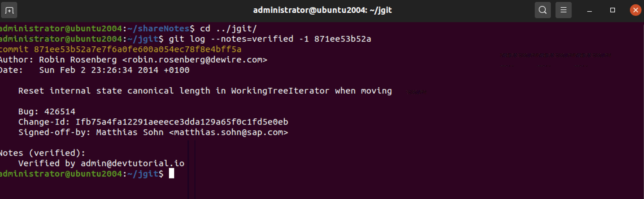Image resolution: width=644 pixels, height=199 pixels.
Task: Click the commit date line
Action: tap(95, 70)
